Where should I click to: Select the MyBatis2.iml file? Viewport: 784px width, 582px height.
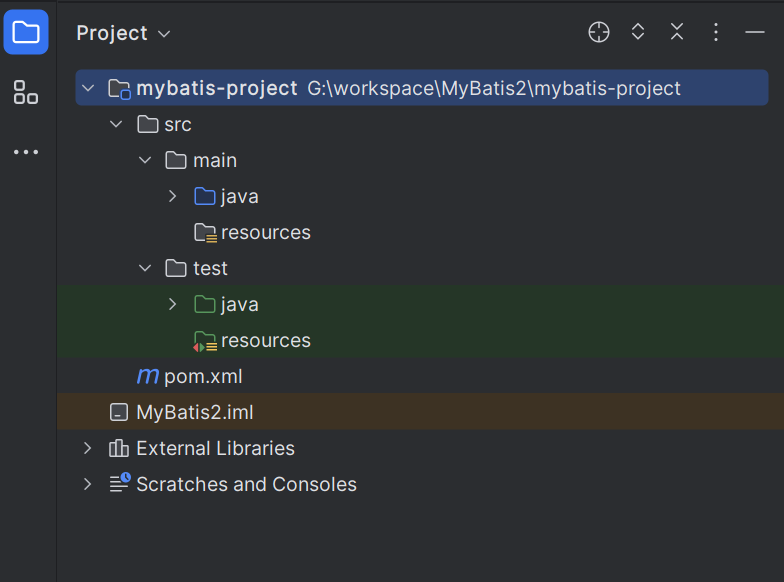click(194, 412)
